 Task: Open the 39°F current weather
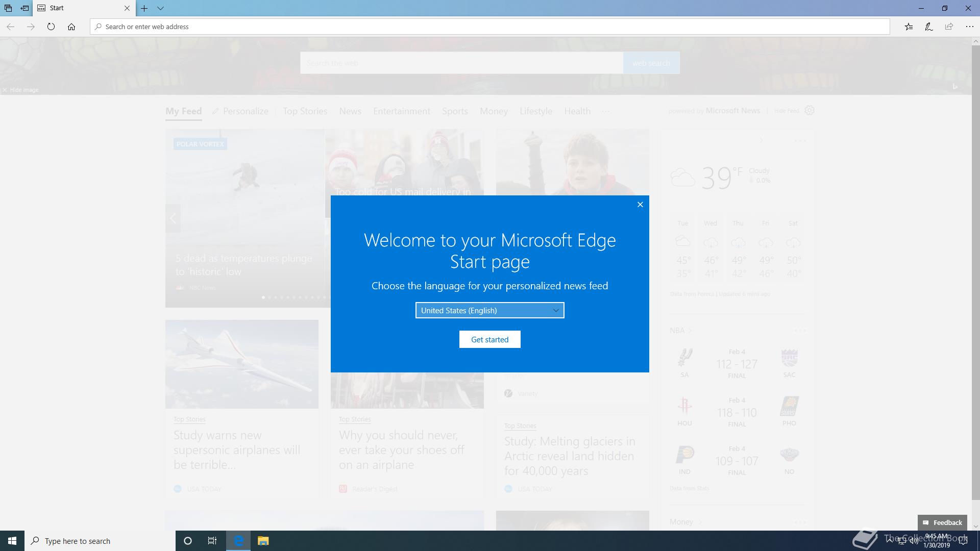(722, 178)
